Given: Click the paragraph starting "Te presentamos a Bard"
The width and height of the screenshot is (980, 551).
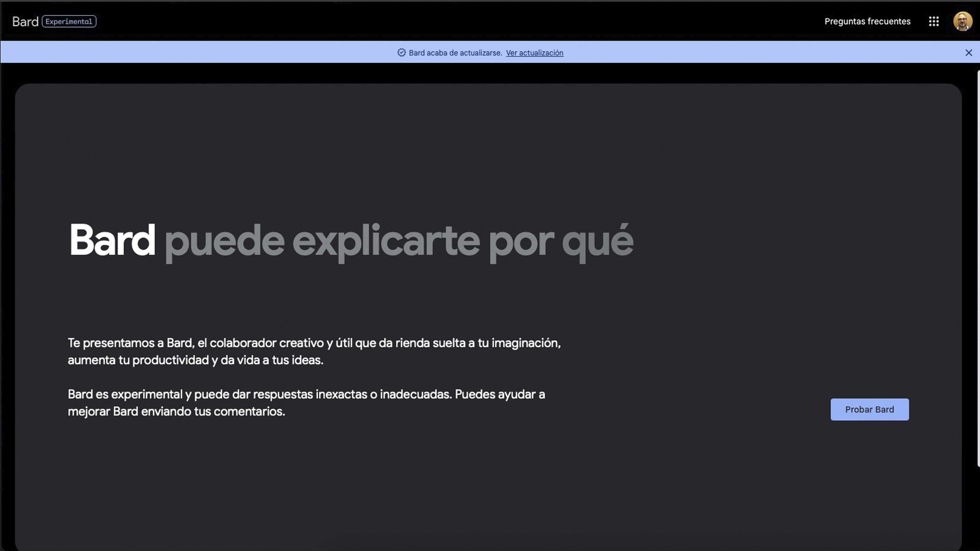Looking at the screenshot, I should point(314,351).
